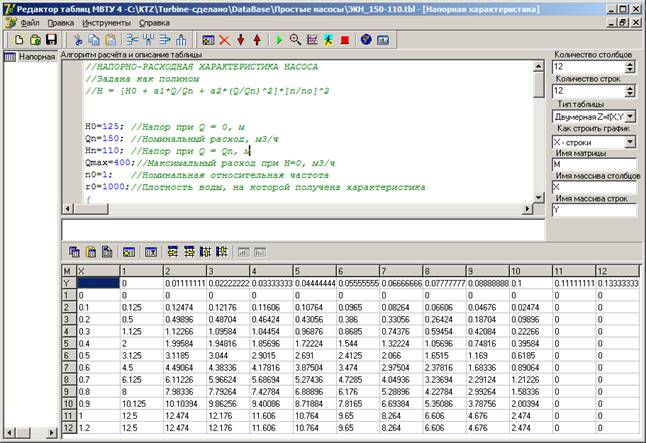The image size is (646, 443).
Task: Click the 'Имя матрицы' input field
Action: coord(595,164)
